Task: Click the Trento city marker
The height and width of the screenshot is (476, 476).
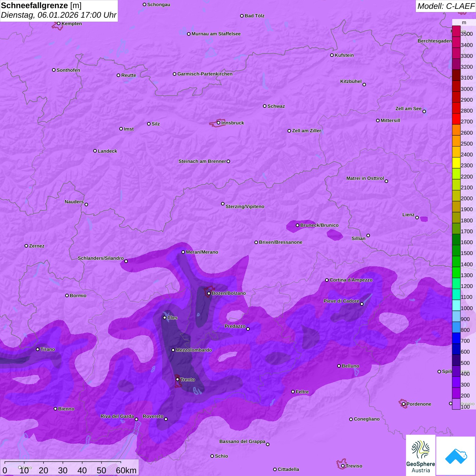Action: [177, 379]
